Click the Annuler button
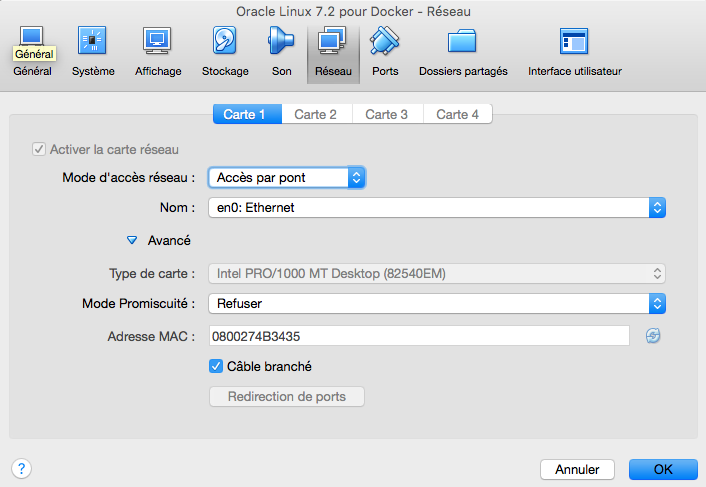The image size is (706, 487). pos(577,469)
